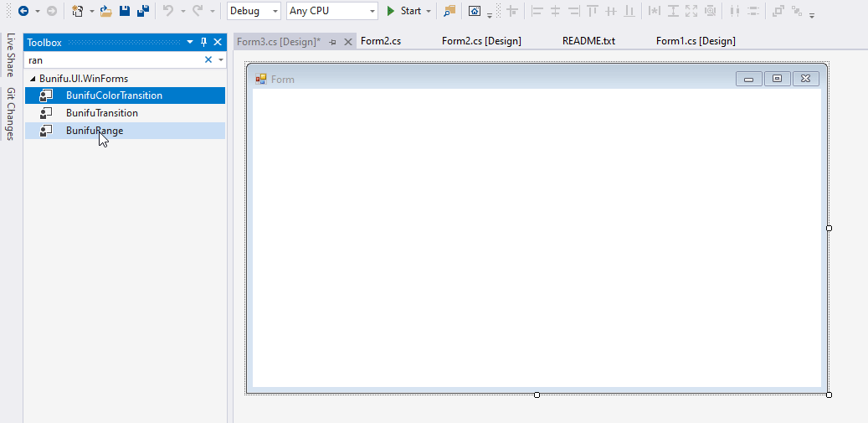
Task: Click the Make Same Size icon
Action: (x=691, y=11)
